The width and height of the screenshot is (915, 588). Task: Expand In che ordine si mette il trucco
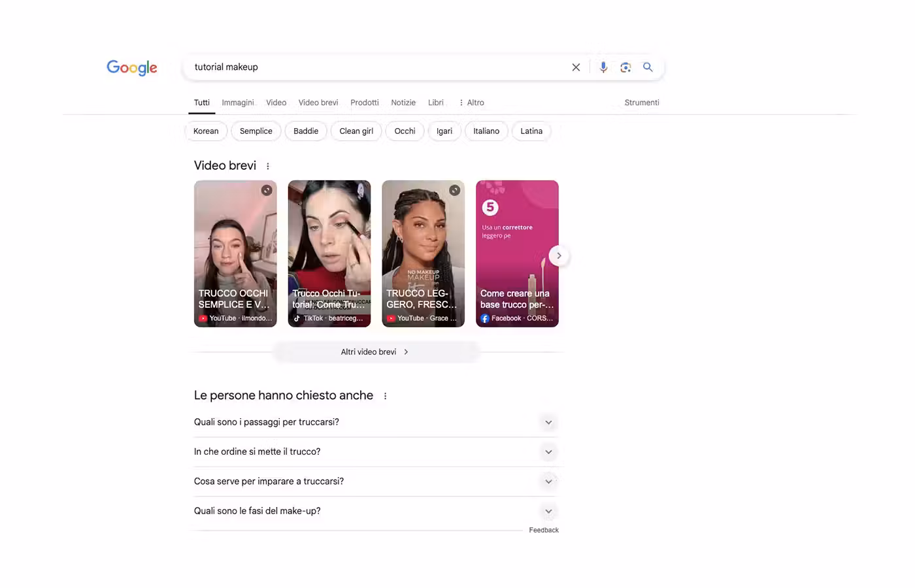pyautogui.click(x=376, y=452)
